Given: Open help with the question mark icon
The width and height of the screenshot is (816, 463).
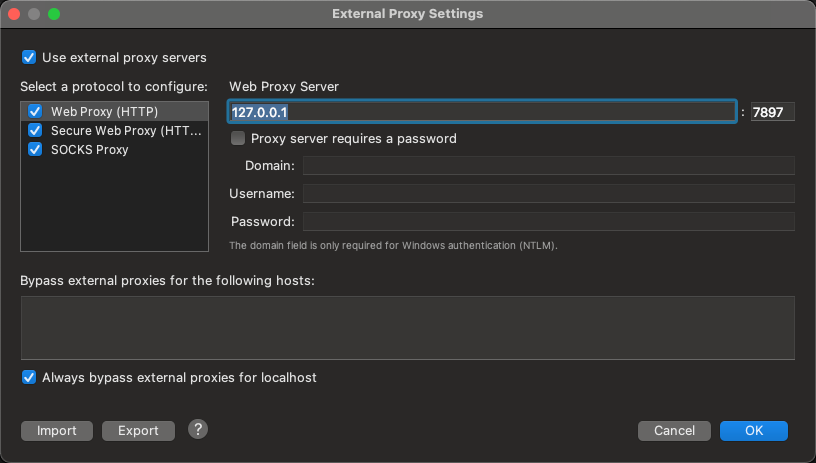Looking at the screenshot, I should pos(198,430).
